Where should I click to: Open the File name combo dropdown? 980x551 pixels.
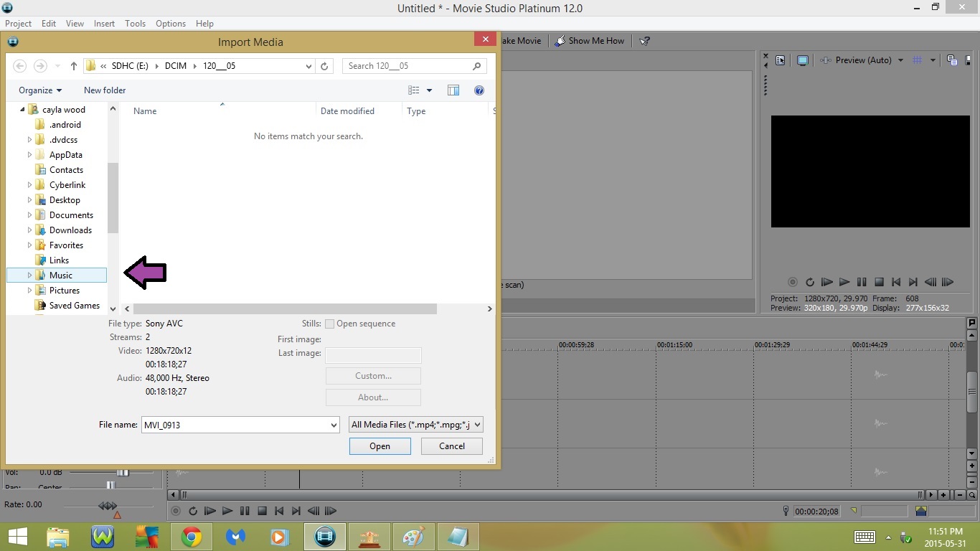tap(334, 425)
